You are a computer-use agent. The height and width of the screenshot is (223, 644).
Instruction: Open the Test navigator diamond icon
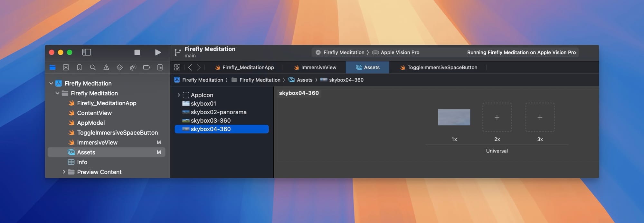(119, 67)
